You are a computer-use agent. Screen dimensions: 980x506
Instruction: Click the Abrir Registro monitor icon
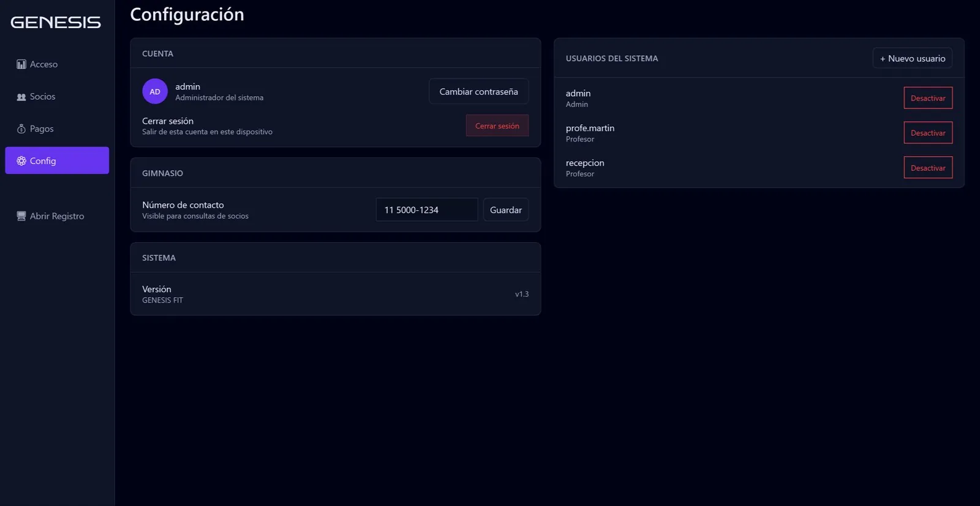tap(21, 216)
